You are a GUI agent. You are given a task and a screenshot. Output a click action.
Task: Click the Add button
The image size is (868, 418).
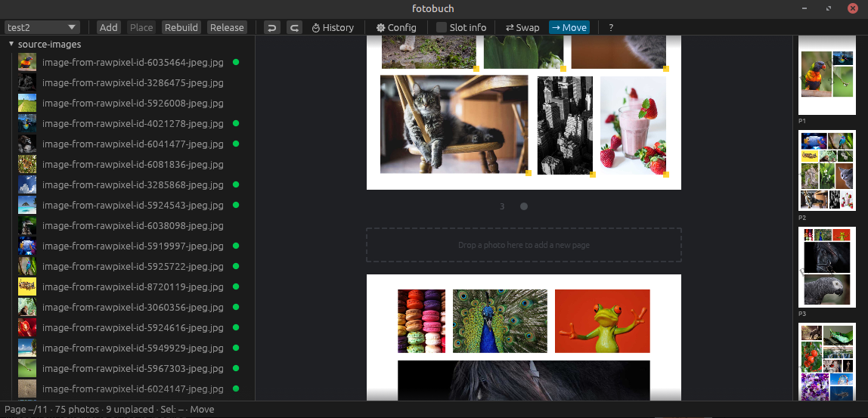point(109,27)
